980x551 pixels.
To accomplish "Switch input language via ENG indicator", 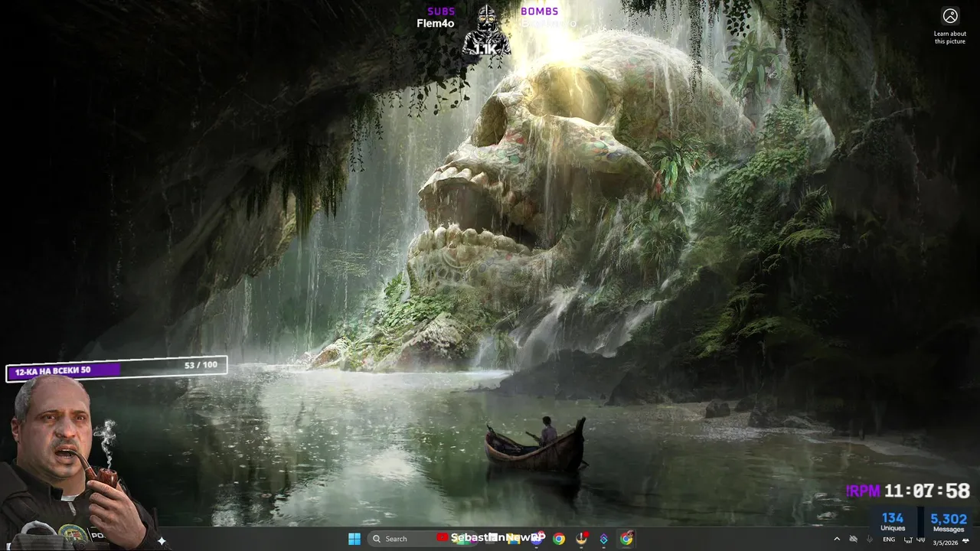I will (889, 540).
